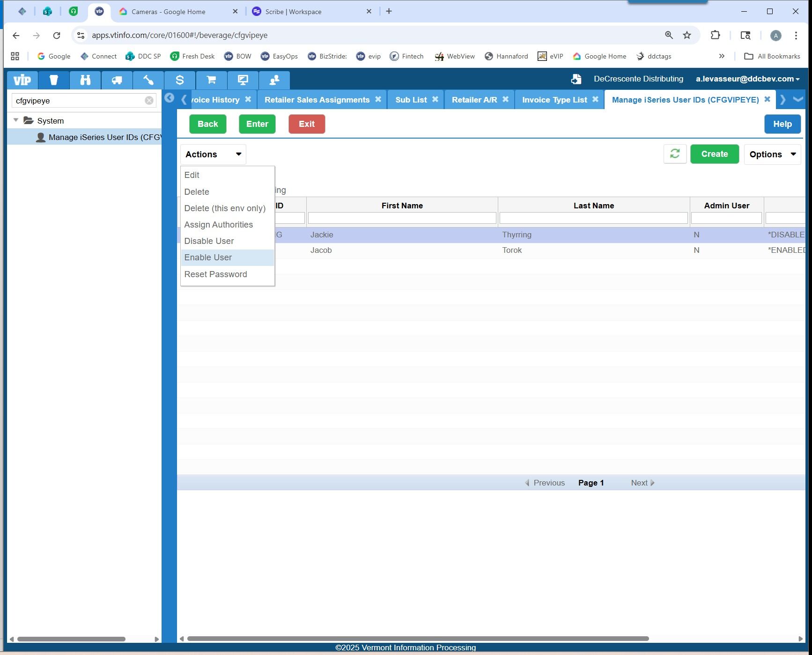Click the green Back button
The width and height of the screenshot is (812, 655).
[208, 124]
